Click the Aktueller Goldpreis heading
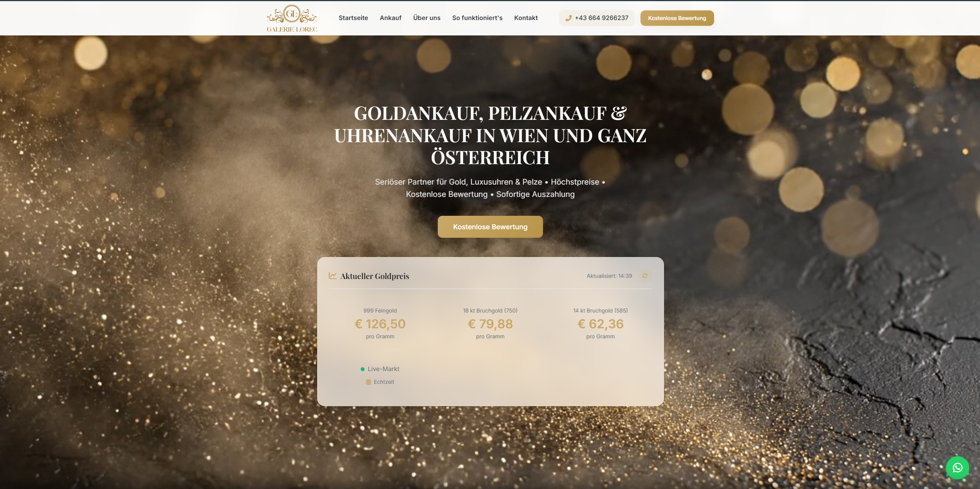 point(375,276)
